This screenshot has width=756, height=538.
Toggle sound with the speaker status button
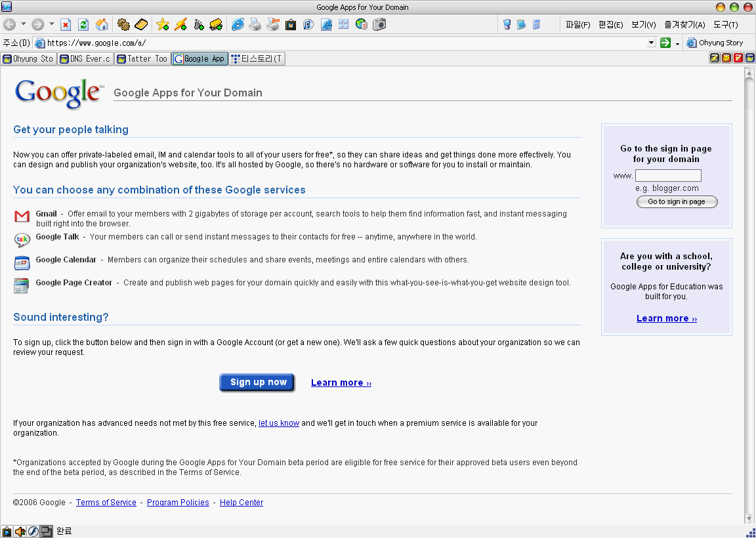tap(20, 531)
